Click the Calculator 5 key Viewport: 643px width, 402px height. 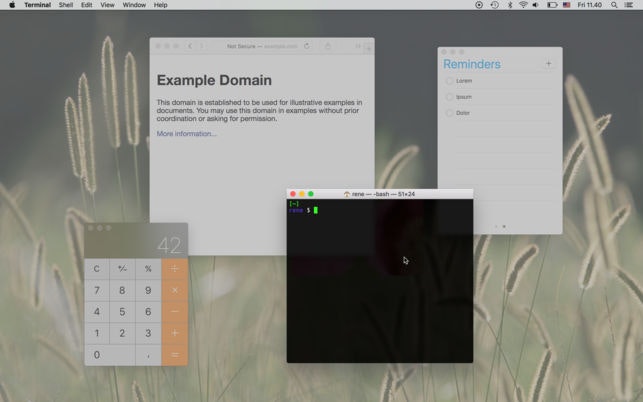tap(122, 312)
